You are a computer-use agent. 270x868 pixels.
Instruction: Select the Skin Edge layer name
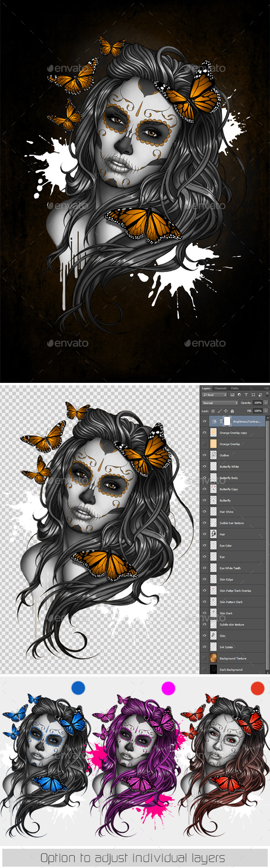point(226,579)
